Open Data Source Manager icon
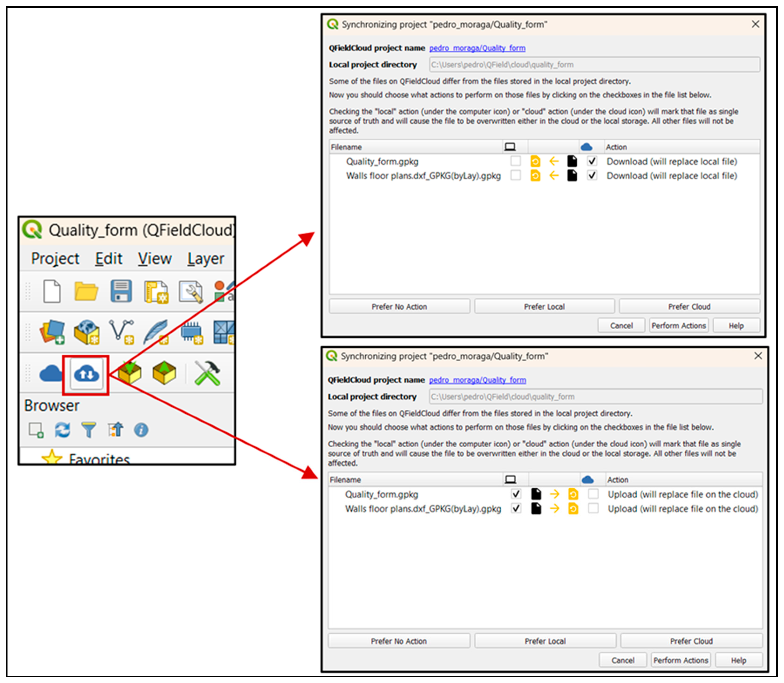 click(52, 332)
